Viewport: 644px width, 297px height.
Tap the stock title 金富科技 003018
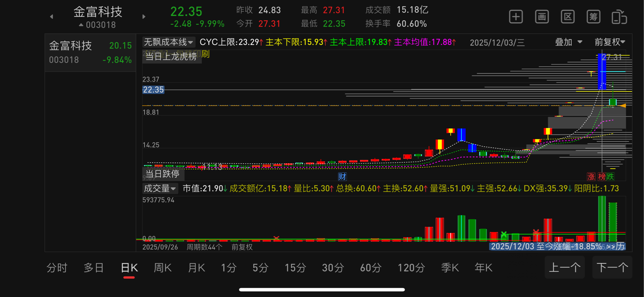(98, 17)
